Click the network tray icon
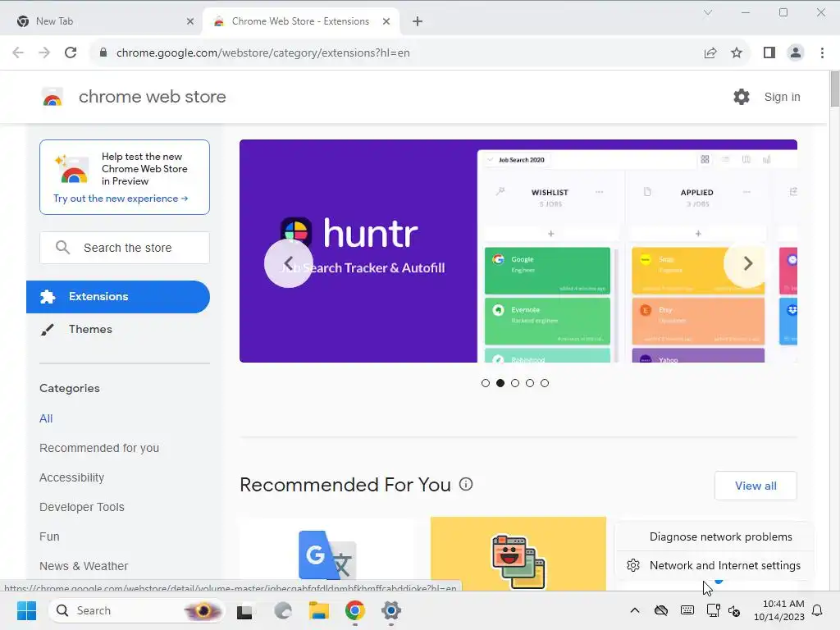Screen dimensions: 840x630 click(x=713, y=610)
